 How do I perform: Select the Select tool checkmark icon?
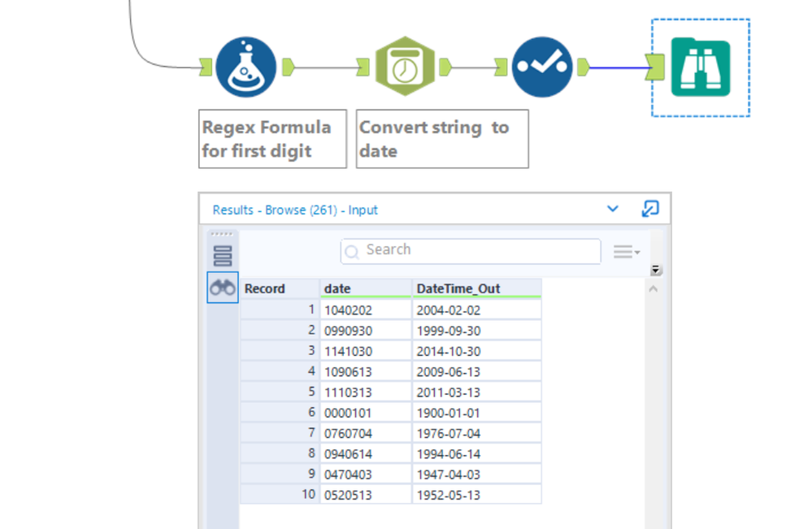coord(542,67)
